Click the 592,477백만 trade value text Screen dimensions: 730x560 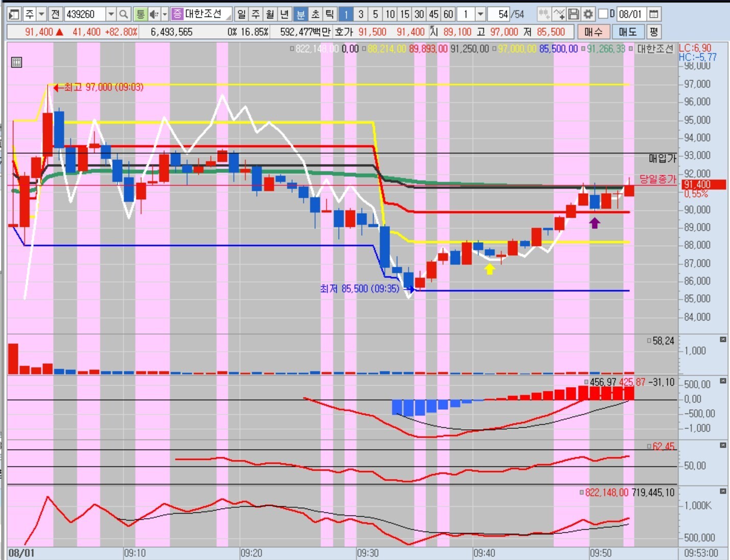pyautogui.click(x=305, y=32)
